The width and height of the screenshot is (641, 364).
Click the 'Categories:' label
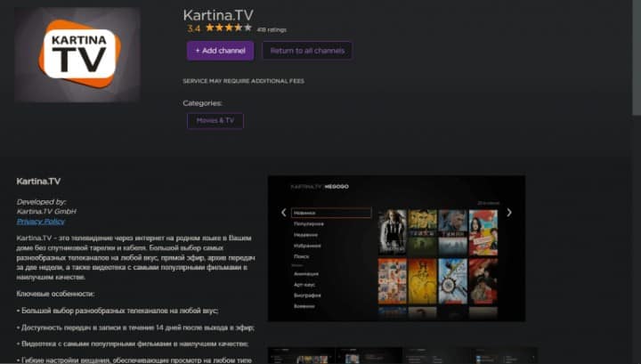202,103
